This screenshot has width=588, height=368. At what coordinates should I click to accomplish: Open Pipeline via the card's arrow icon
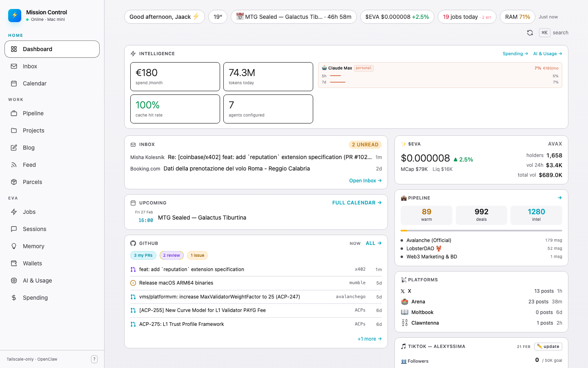point(560,198)
